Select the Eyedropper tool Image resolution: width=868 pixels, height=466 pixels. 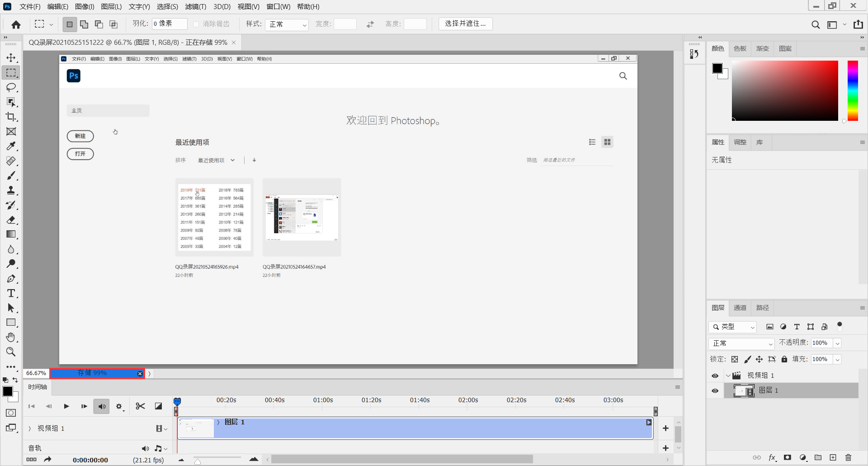click(x=11, y=146)
